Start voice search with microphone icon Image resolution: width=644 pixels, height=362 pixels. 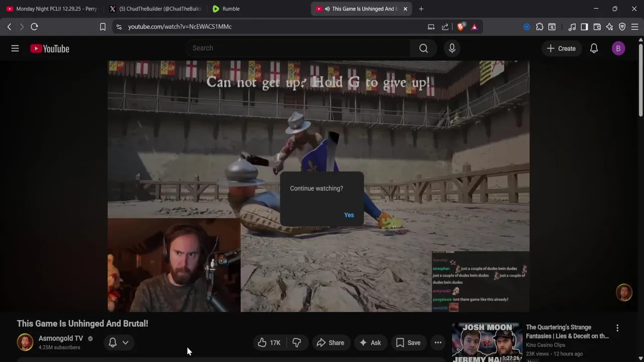[x=452, y=48]
